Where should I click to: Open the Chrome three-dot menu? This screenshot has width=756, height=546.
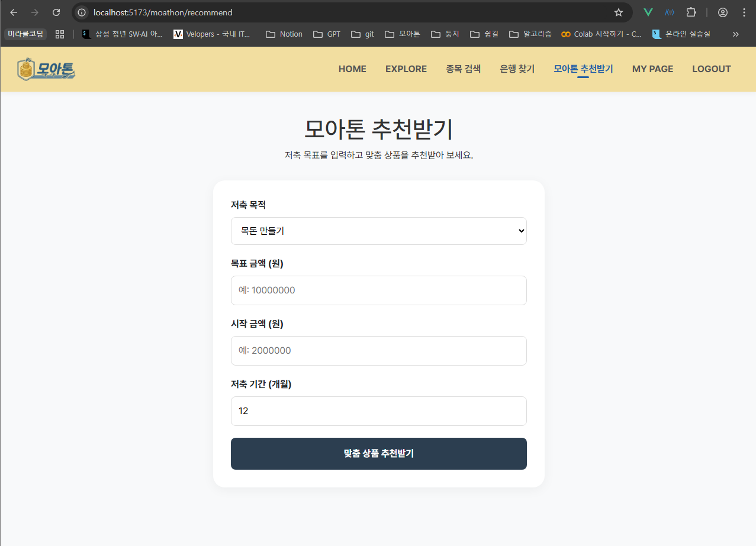tap(744, 12)
